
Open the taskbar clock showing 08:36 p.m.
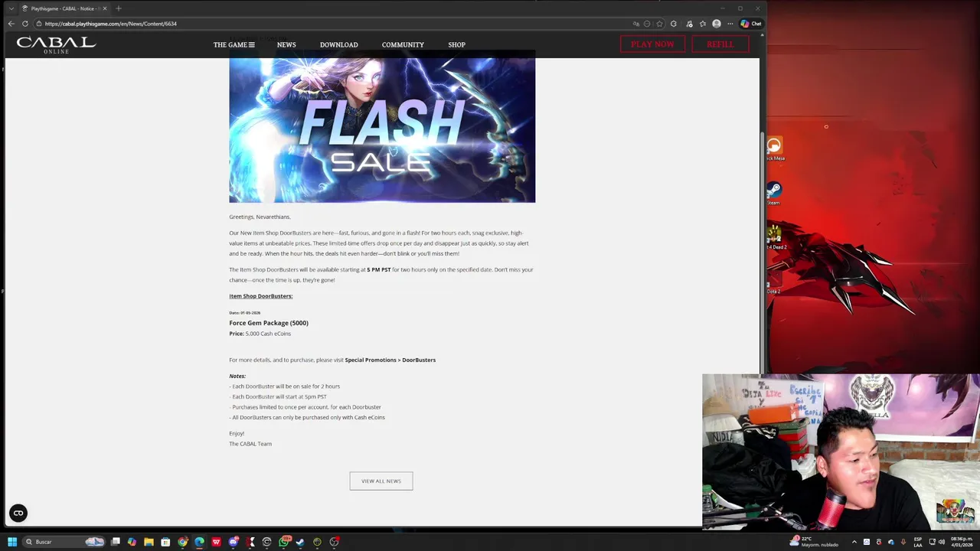point(962,542)
